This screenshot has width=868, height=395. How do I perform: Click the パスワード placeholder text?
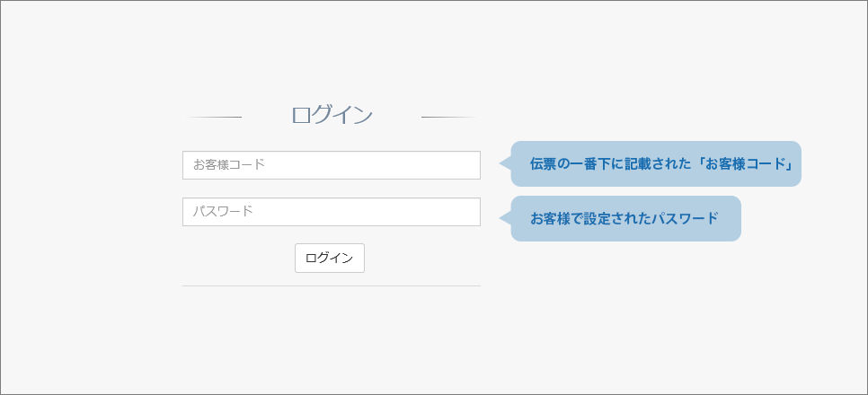coord(223,211)
